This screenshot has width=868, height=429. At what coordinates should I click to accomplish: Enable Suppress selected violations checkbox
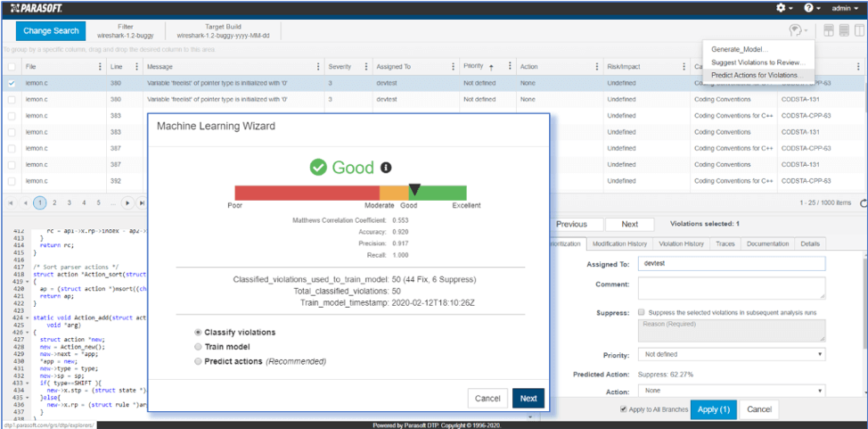click(x=642, y=313)
